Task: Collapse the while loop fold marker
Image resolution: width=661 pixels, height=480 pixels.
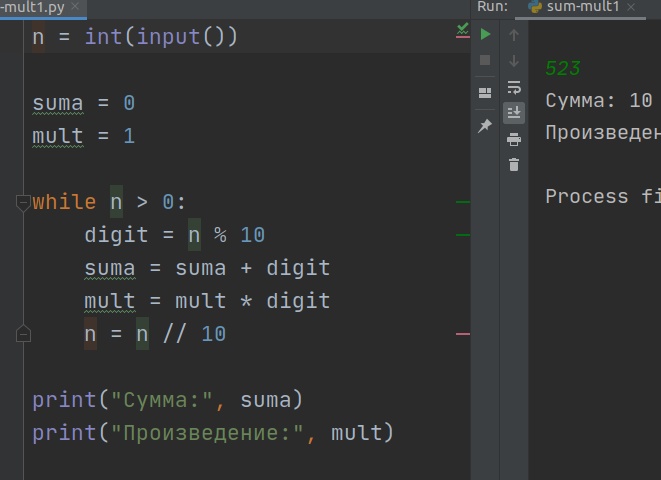Action: (23, 203)
